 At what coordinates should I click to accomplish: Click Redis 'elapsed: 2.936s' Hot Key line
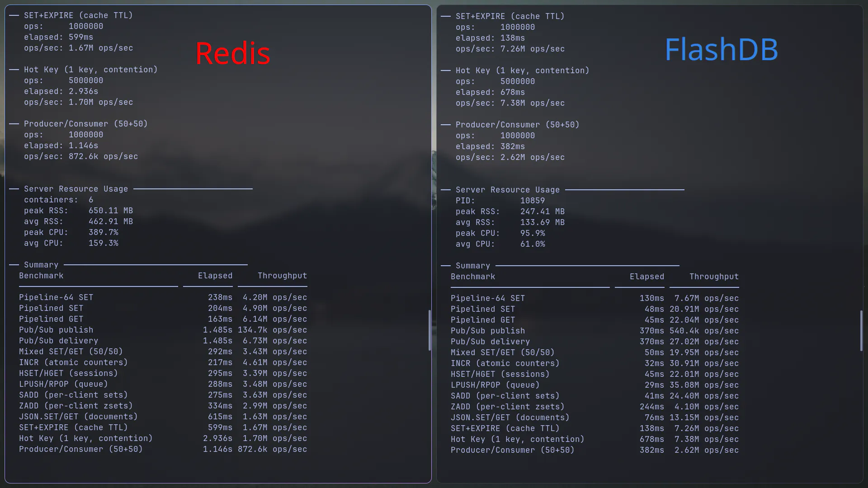click(61, 91)
